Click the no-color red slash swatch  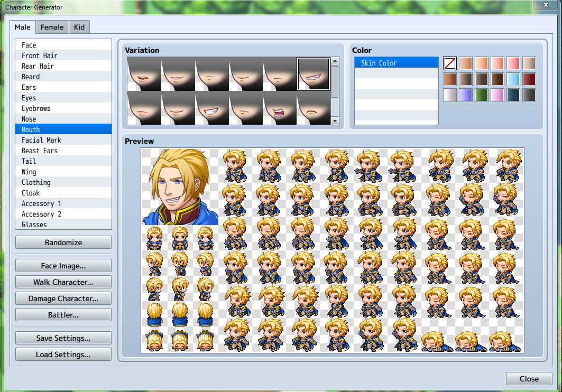coord(450,63)
